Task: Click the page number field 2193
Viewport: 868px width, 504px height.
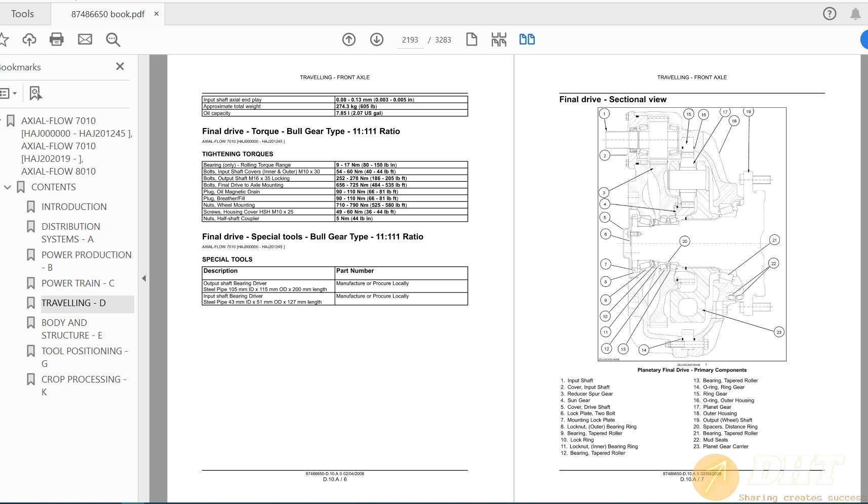Action: 410,39
